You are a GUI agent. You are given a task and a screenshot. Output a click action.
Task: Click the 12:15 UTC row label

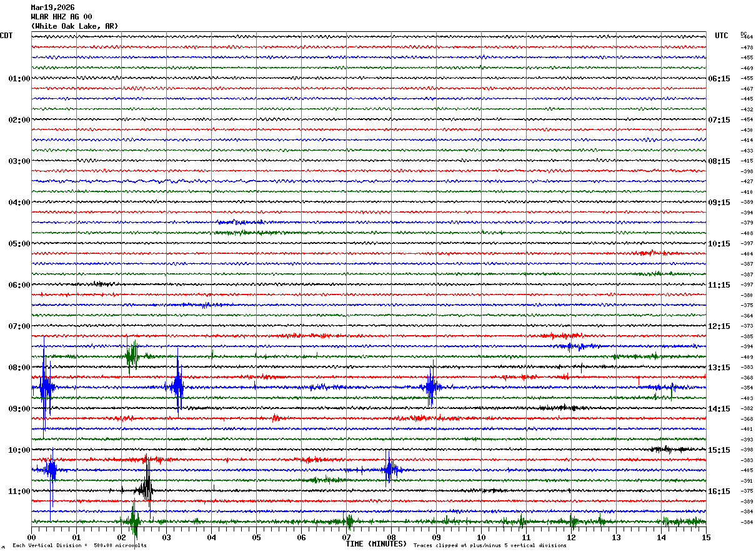[719, 326]
